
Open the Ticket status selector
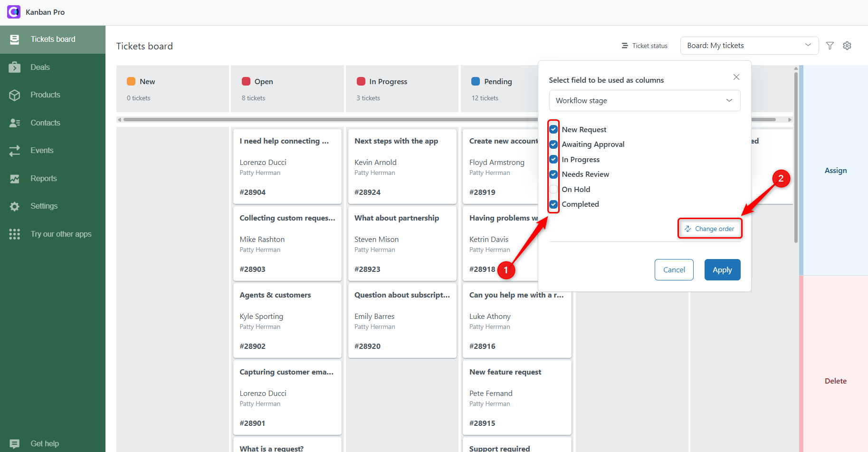coord(645,46)
